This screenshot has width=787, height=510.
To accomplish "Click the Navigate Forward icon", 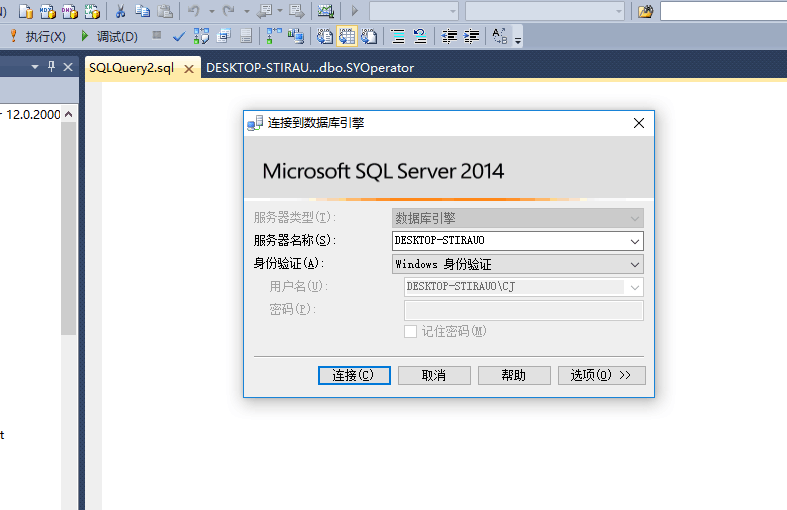I will pyautogui.click(x=297, y=11).
